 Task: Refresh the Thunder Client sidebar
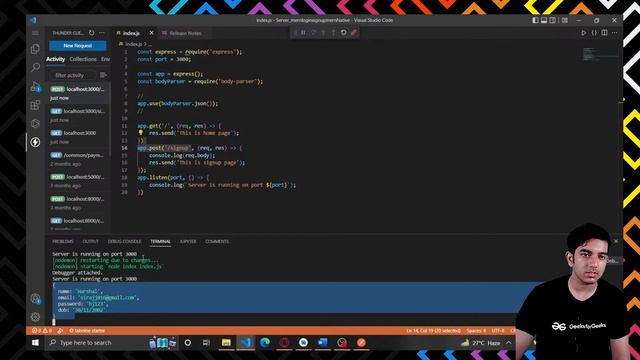click(x=91, y=33)
